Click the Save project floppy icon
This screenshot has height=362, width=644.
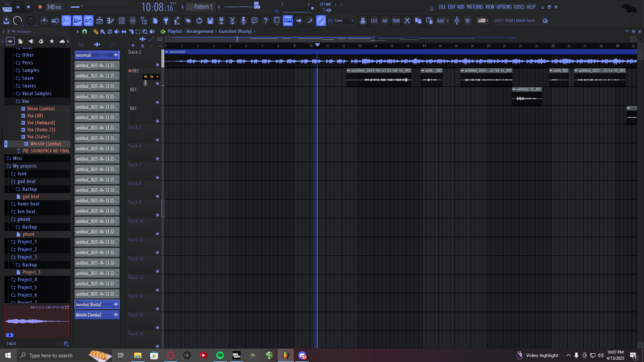click(210, 21)
